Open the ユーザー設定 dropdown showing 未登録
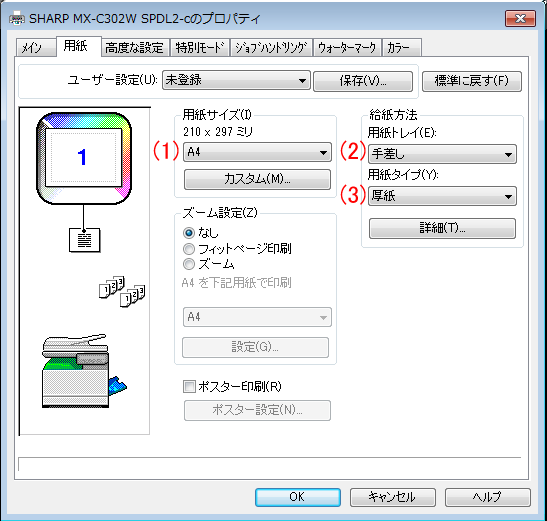Screen dimensions: 547x521 236,81
